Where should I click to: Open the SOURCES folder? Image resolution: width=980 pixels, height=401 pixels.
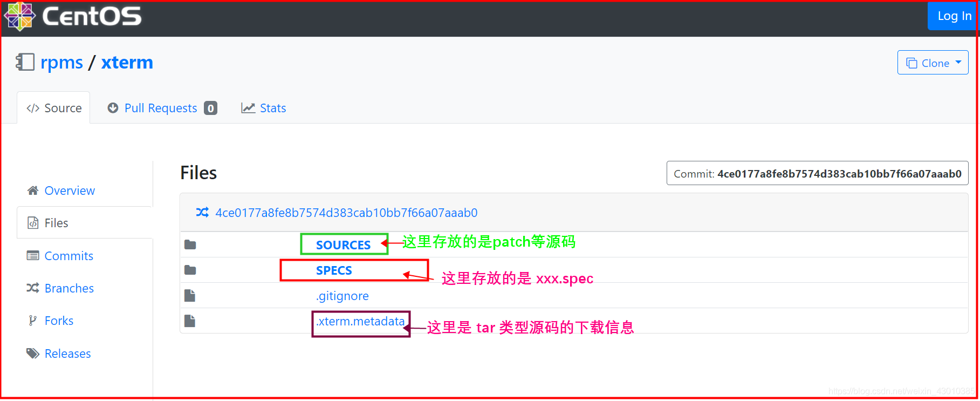click(x=343, y=245)
